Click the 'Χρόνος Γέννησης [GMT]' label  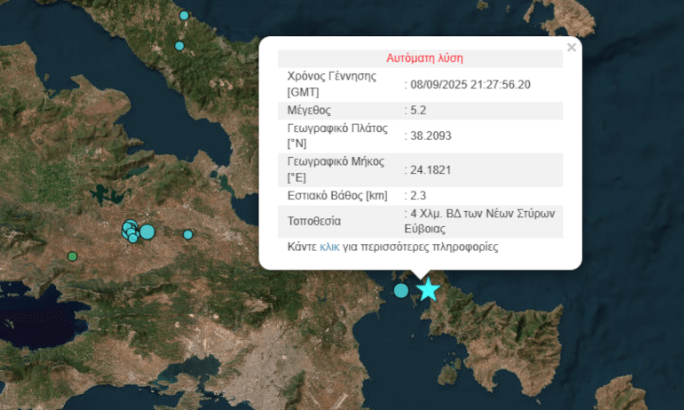[x=332, y=84]
